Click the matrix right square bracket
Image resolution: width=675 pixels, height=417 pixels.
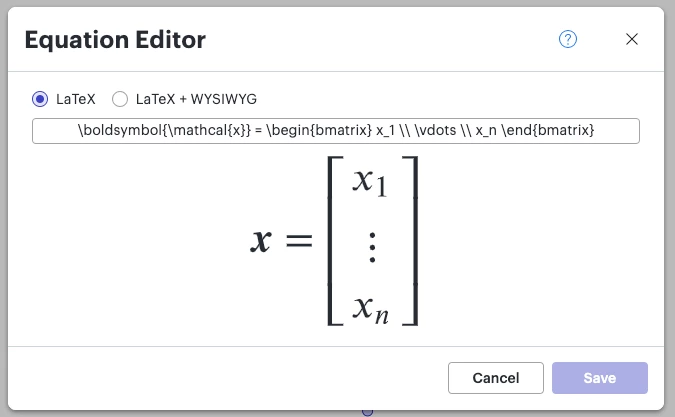tap(410, 241)
